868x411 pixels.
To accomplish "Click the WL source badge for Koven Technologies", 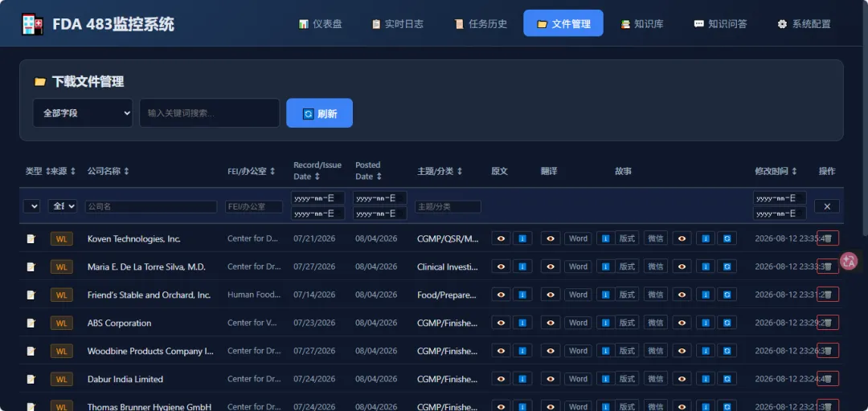I will (x=61, y=238).
